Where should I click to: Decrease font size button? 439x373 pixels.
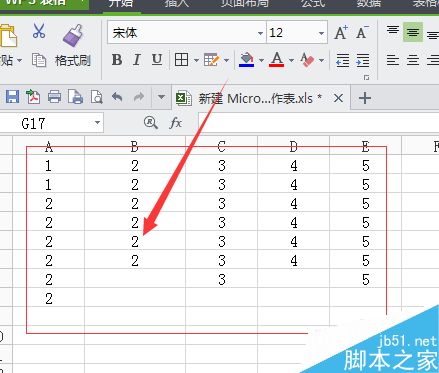362,33
